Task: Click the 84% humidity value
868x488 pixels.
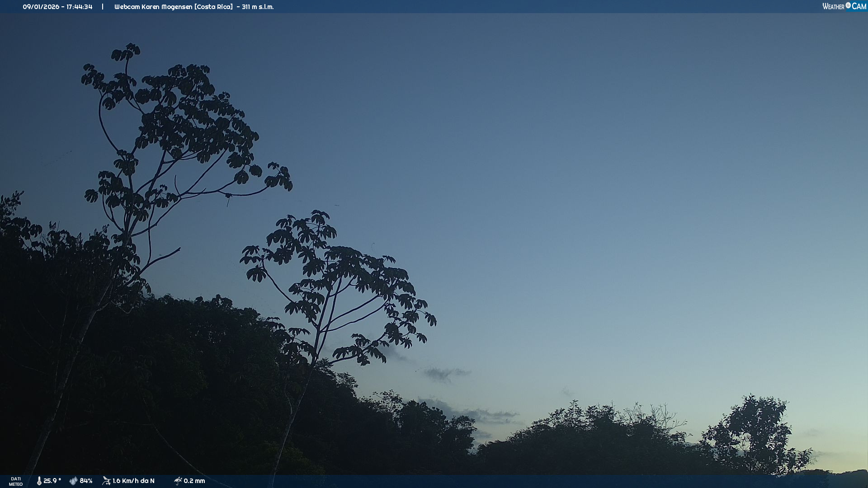Action: pyautogui.click(x=86, y=481)
